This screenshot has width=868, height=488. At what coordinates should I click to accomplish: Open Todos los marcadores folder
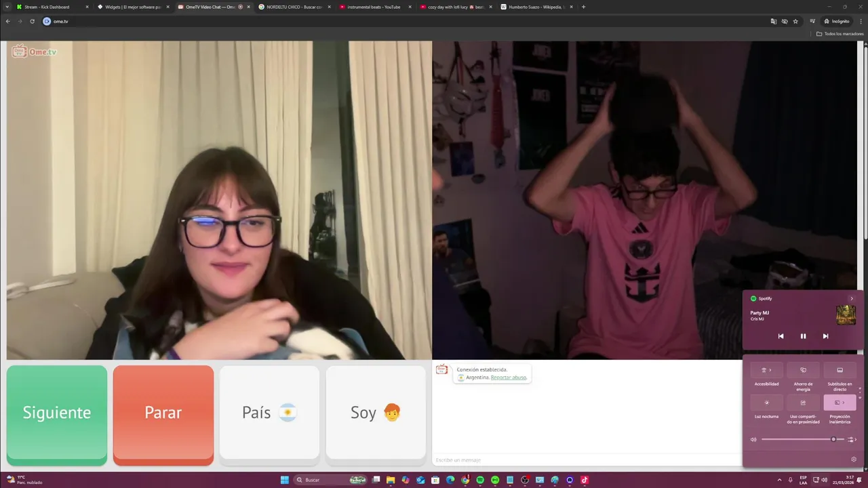click(x=840, y=34)
